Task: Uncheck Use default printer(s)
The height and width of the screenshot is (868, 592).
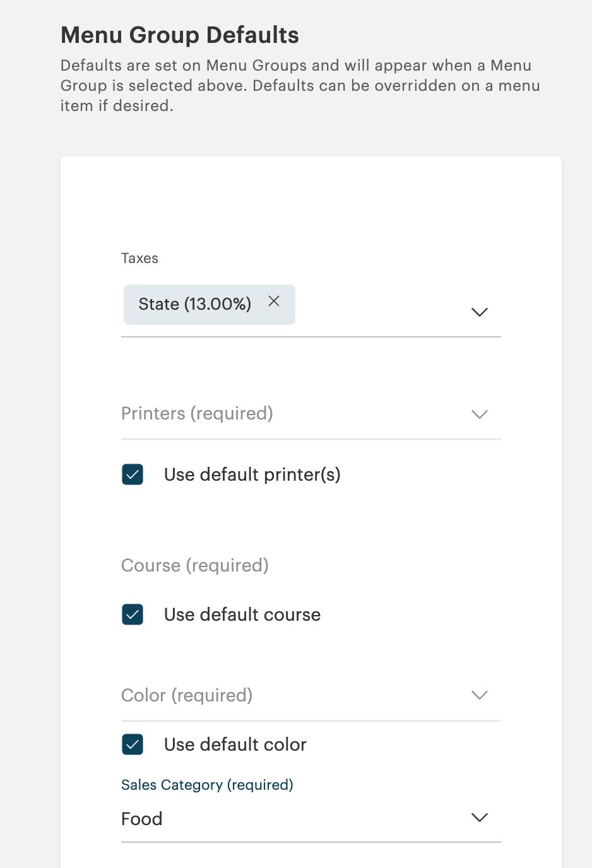Action: click(x=132, y=474)
